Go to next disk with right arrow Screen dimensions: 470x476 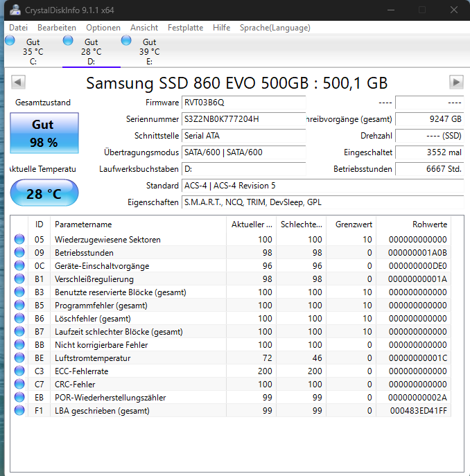(456, 82)
